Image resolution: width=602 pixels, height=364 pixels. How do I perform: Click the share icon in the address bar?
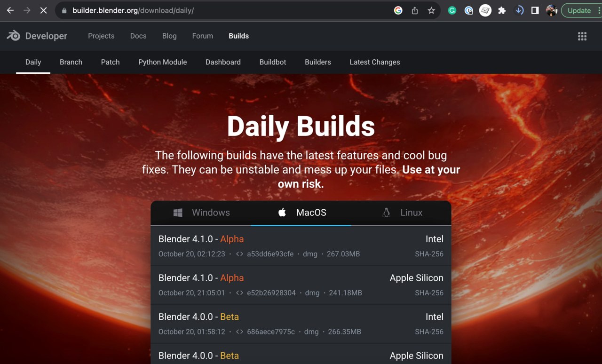pos(415,10)
